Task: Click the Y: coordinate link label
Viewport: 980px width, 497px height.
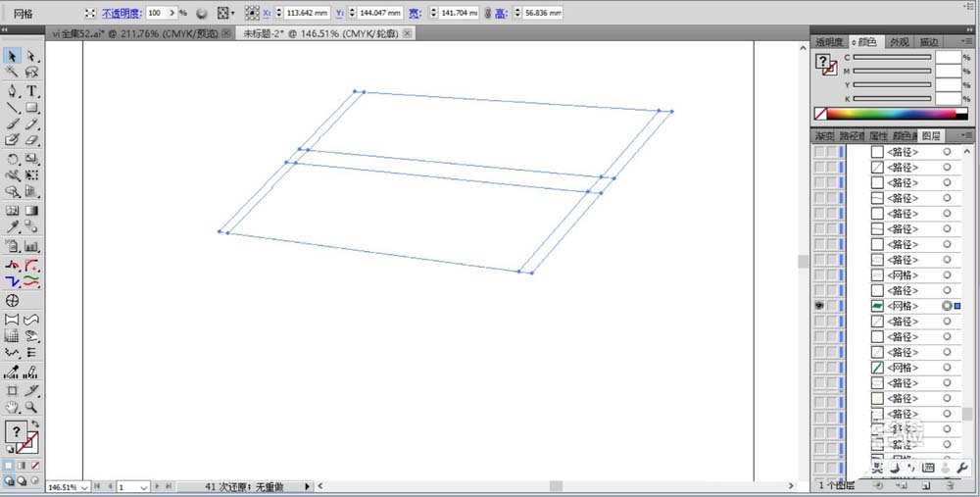Action: pyautogui.click(x=340, y=13)
